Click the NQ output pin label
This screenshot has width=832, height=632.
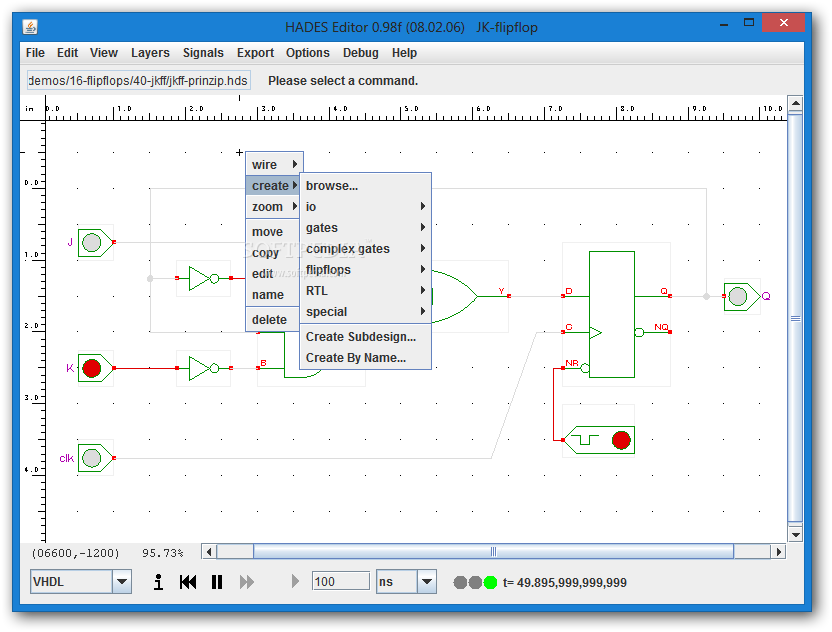click(x=661, y=326)
